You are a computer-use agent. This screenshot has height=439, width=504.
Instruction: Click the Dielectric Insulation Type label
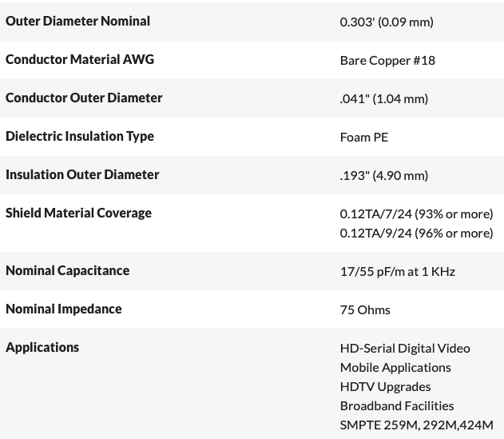pos(80,136)
